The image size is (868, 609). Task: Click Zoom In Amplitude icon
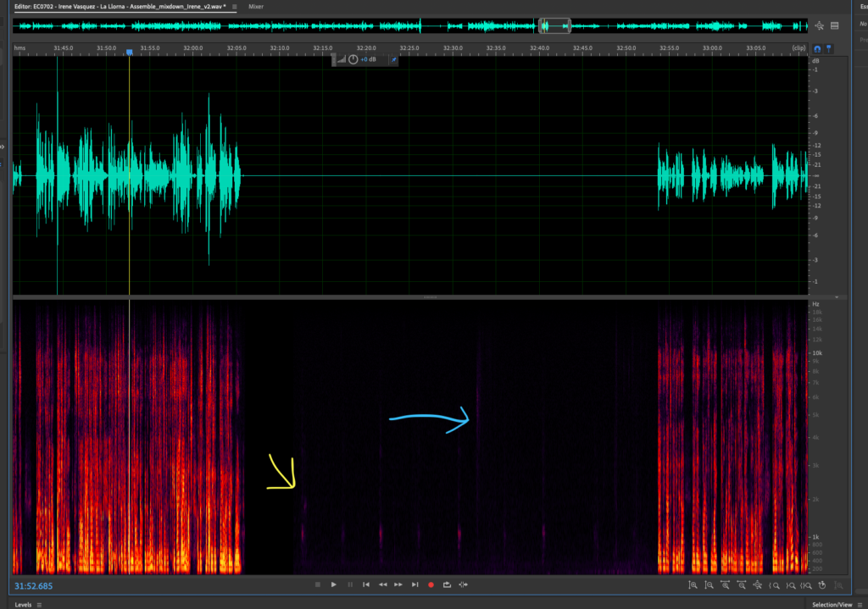693,585
